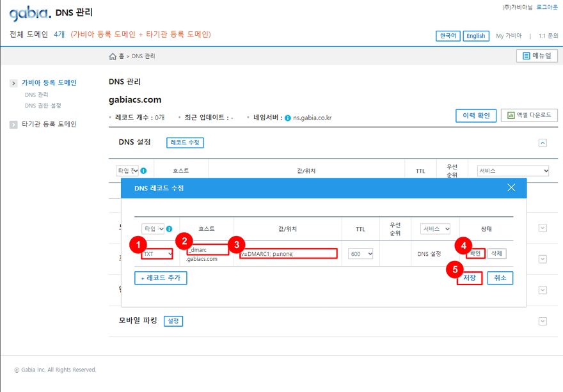This screenshot has width=563, height=392.
Task: Click the host field containing _dmarc
Action: point(207,250)
